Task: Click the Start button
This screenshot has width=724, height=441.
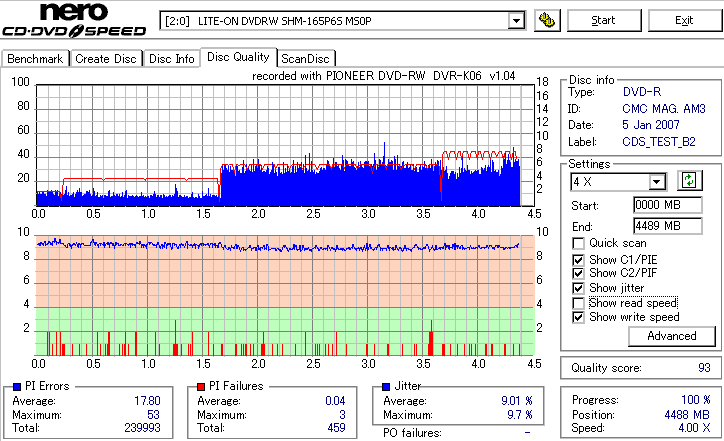Action: pos(603,20)
